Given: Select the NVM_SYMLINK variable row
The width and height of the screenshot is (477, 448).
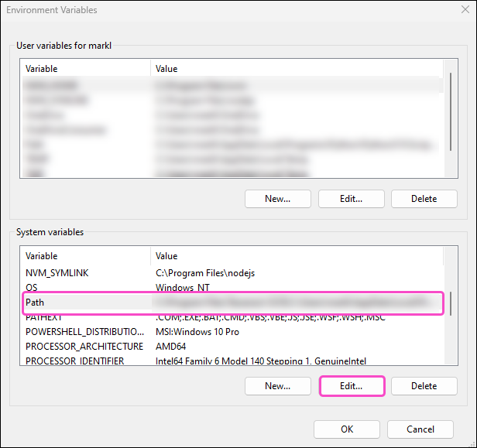Looking at the screenshot, I should tap(233, 273).
